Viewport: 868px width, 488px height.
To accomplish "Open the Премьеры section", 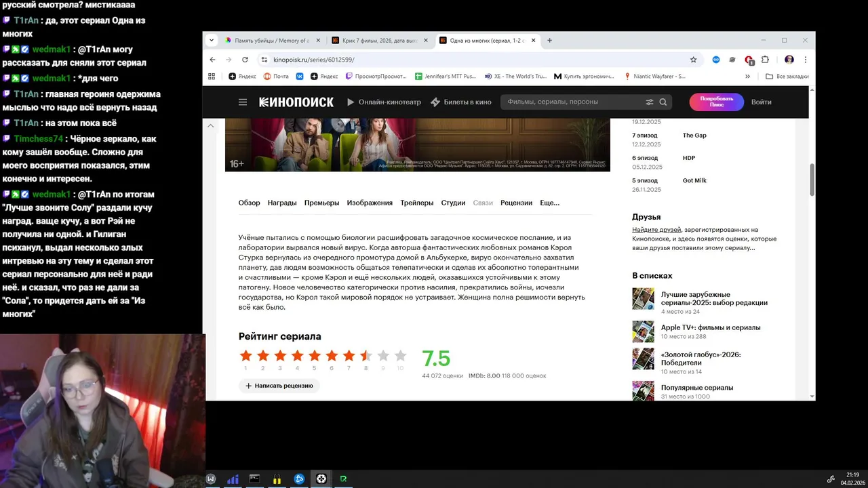I will pyautogui.click(x=321, y=203).
